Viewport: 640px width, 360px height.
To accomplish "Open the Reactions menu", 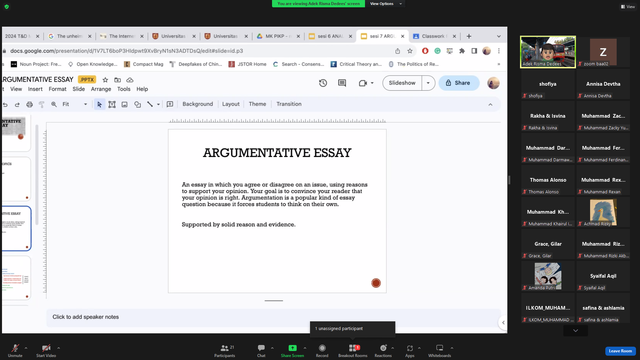I will click(383, 350).
